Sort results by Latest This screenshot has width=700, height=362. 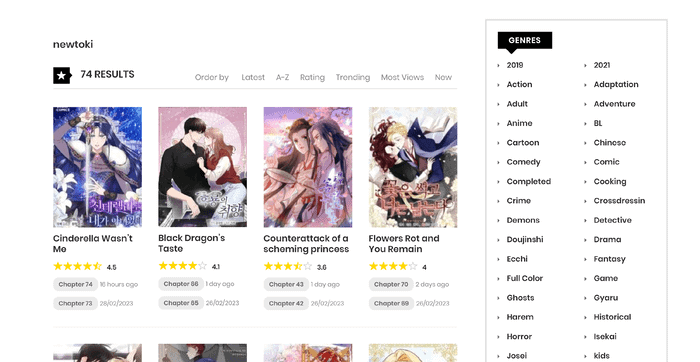tap(253, 77)
